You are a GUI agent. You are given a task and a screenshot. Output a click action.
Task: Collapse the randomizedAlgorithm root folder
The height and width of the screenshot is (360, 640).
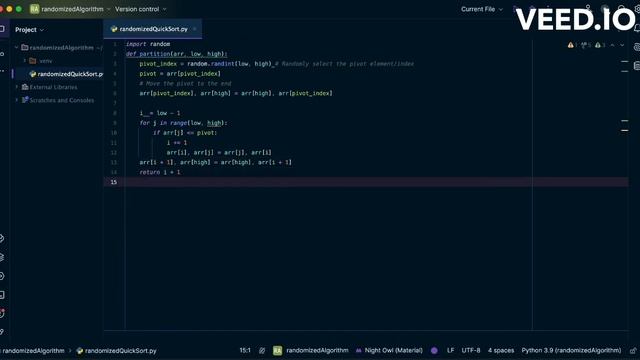tap(16, 48)
